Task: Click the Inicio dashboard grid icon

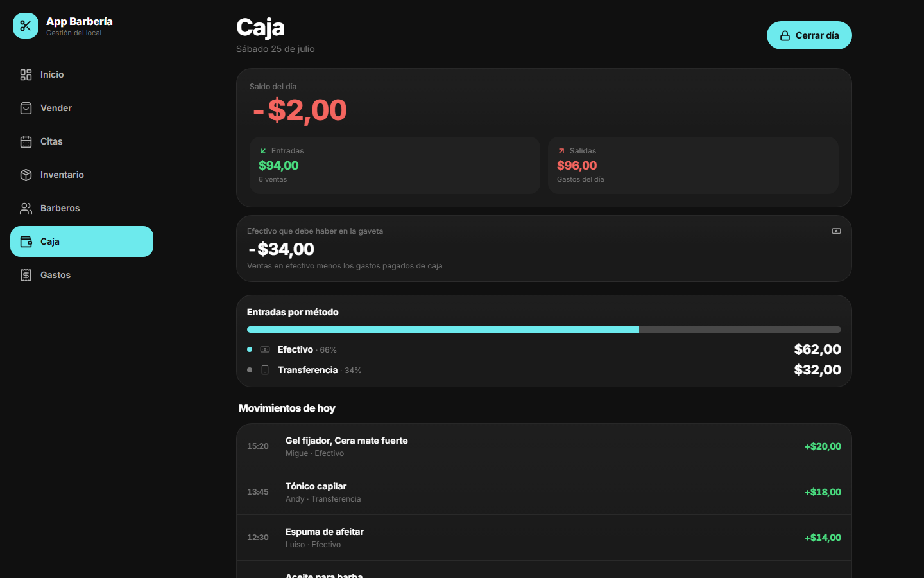Action: [26, 74]
